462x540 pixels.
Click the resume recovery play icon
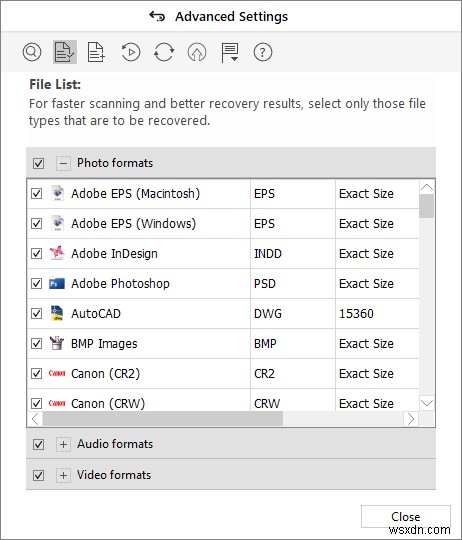(x=131, y=52)
